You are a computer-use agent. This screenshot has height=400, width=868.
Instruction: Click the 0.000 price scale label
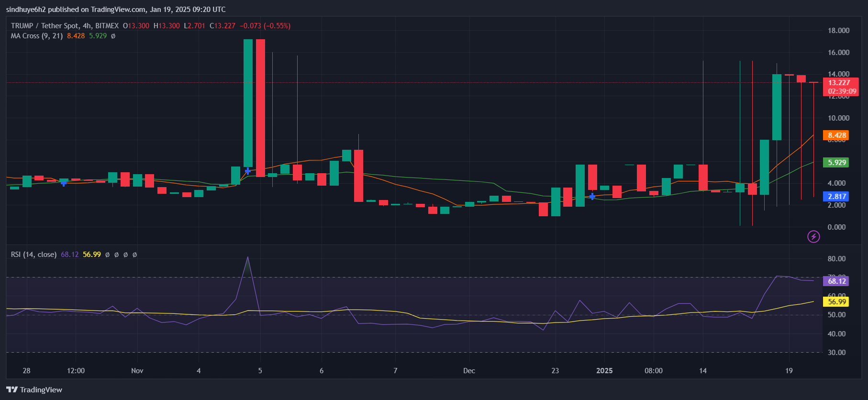click(836, 227)
